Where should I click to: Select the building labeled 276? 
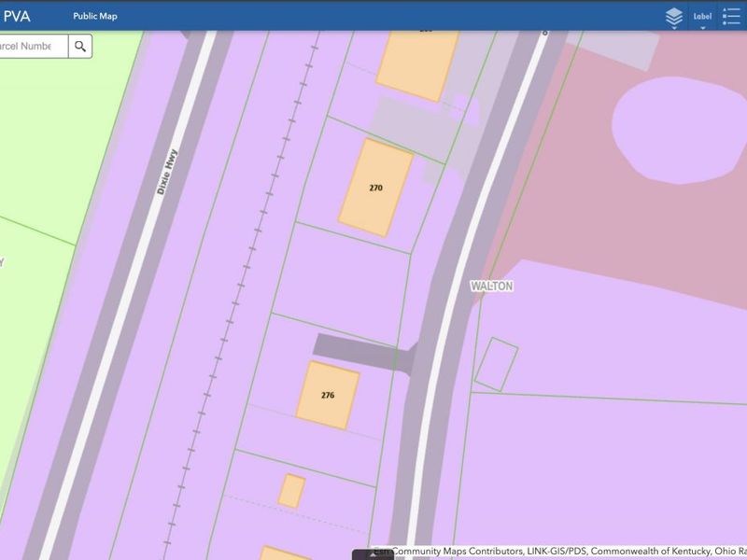pyautogui.click(x=328, y=395)
